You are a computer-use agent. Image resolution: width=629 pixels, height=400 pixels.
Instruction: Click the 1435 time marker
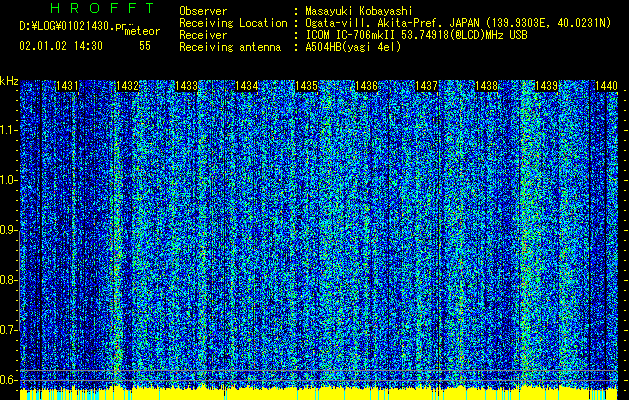point(306,86)
